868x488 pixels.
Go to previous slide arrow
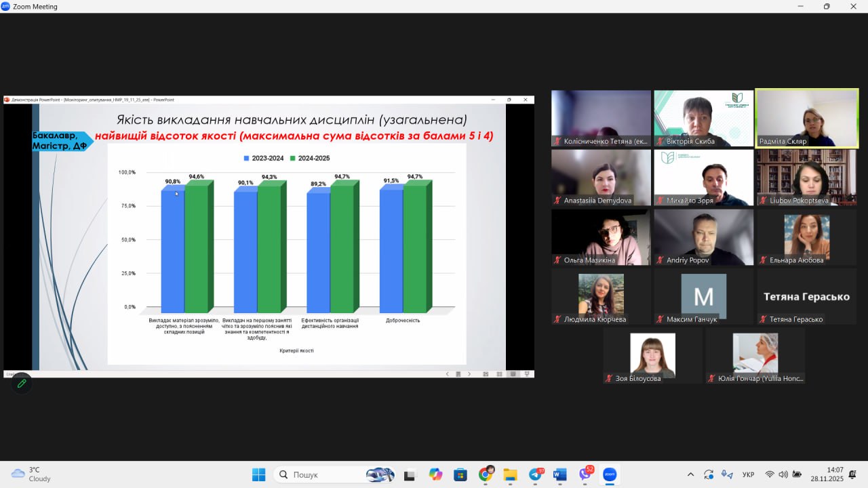pyautogui.click(x=448, y=374)
